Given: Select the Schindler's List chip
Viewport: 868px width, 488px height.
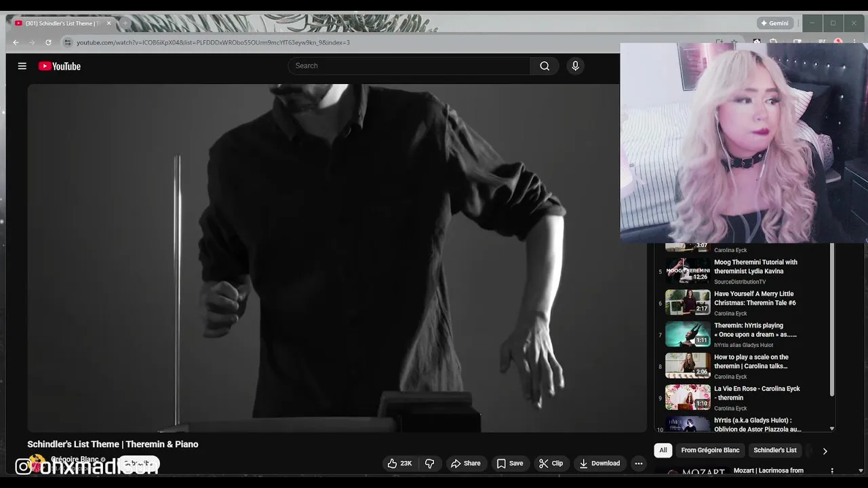Looking at the screenshot, I should tap(775, 450).
